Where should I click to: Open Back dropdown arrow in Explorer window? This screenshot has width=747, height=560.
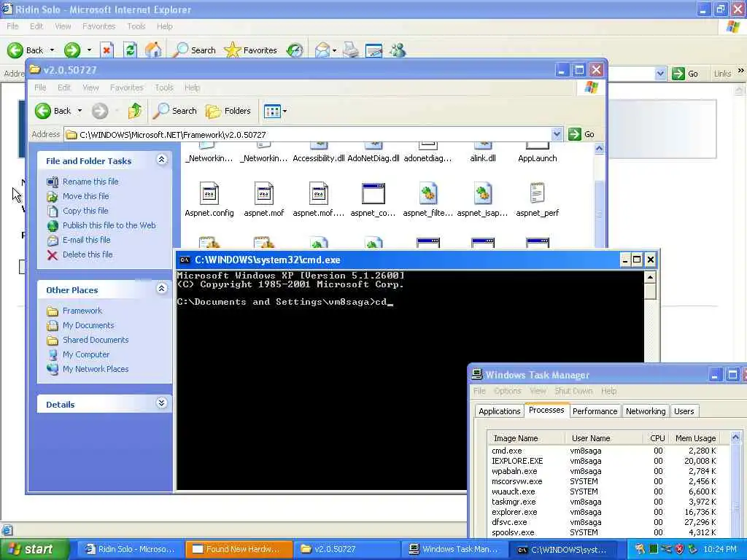pyautogui.click(x=80, y=111)
